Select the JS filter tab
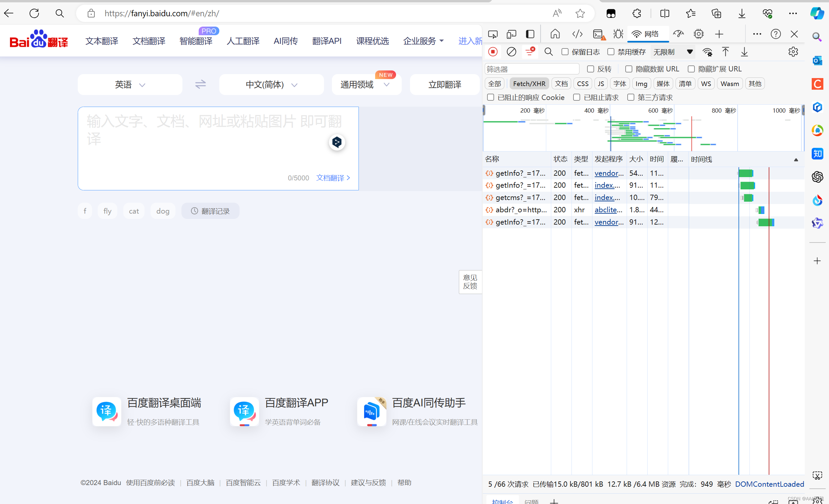829x504 pixels. point(601,84)
